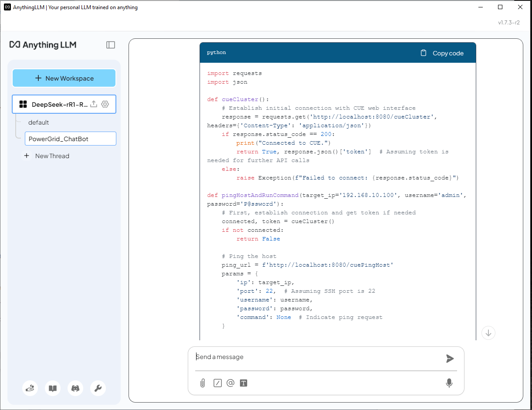The image size is (532, 410).
Task: Click the AnythingLLM title bar app icon
Action: pyautogui.click(x=7, y=7)
